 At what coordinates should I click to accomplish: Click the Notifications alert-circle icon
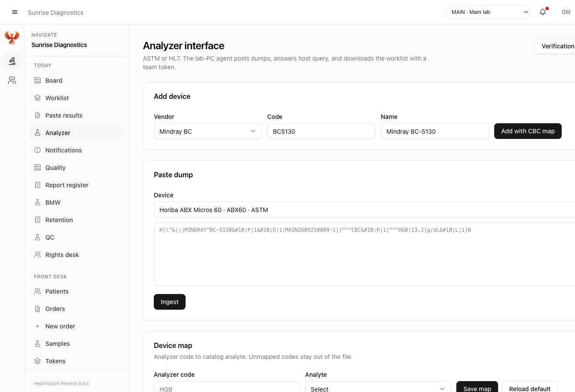[x=37, y=150]
